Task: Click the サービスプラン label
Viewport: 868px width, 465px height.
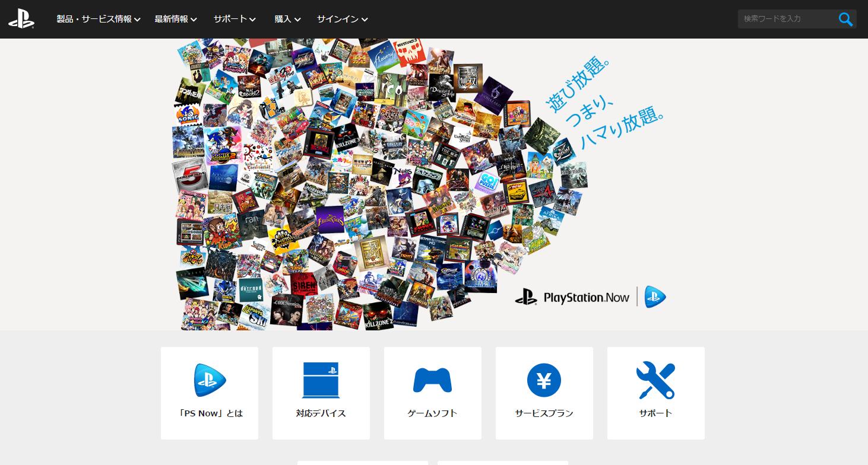Action: click(544, 413)
